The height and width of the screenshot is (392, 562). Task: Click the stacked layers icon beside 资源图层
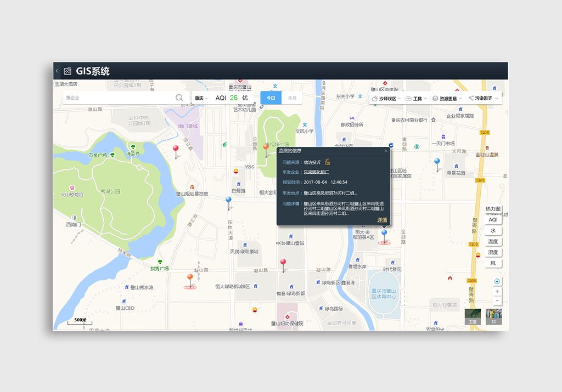[435, 99]
